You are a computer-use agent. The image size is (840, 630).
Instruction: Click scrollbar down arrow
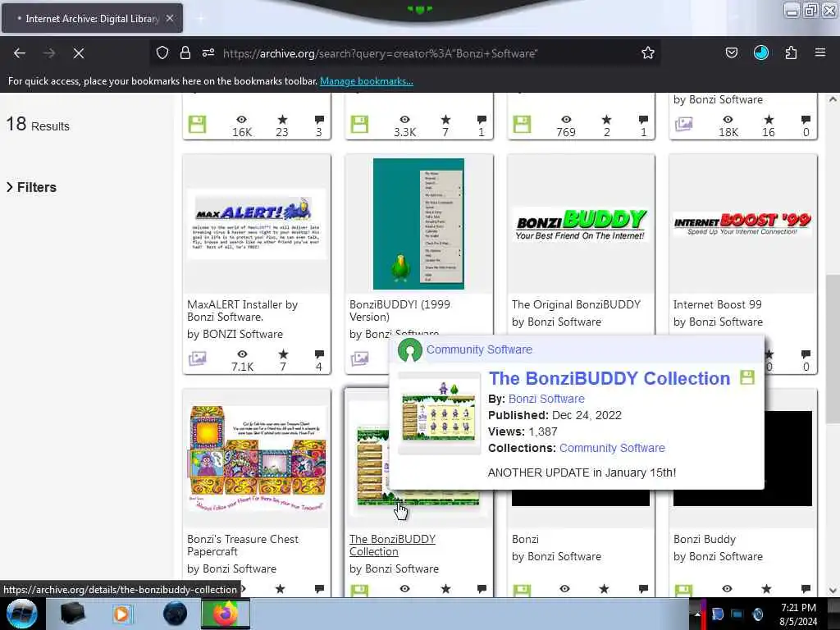click(x=832, y=591)
